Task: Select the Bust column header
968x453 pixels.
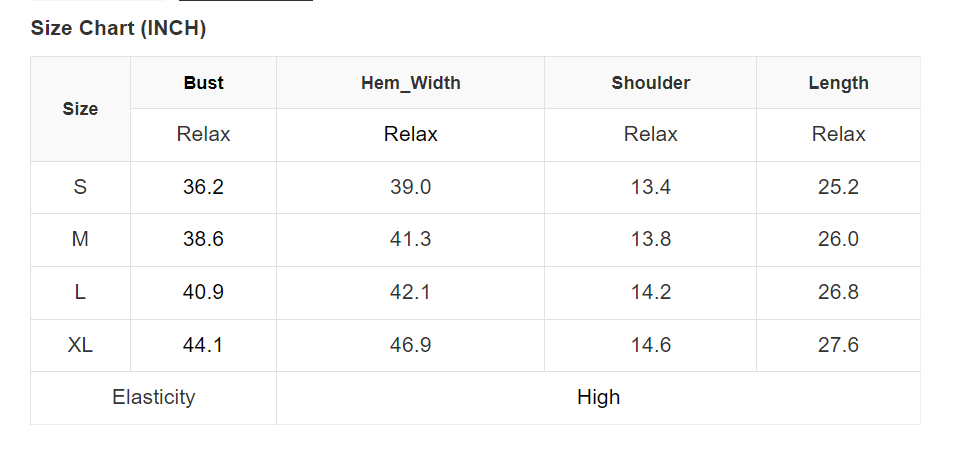Action: coord(203,83)
